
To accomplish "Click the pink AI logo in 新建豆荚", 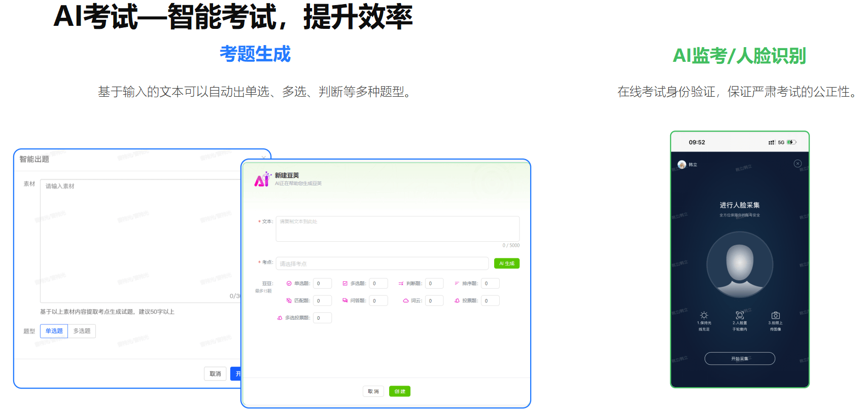I will tap(262, 179).
